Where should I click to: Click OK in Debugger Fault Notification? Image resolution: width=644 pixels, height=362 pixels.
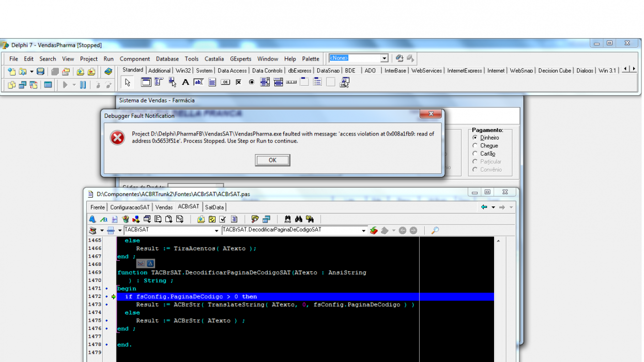pyautogui.click(x=272, y=160)
